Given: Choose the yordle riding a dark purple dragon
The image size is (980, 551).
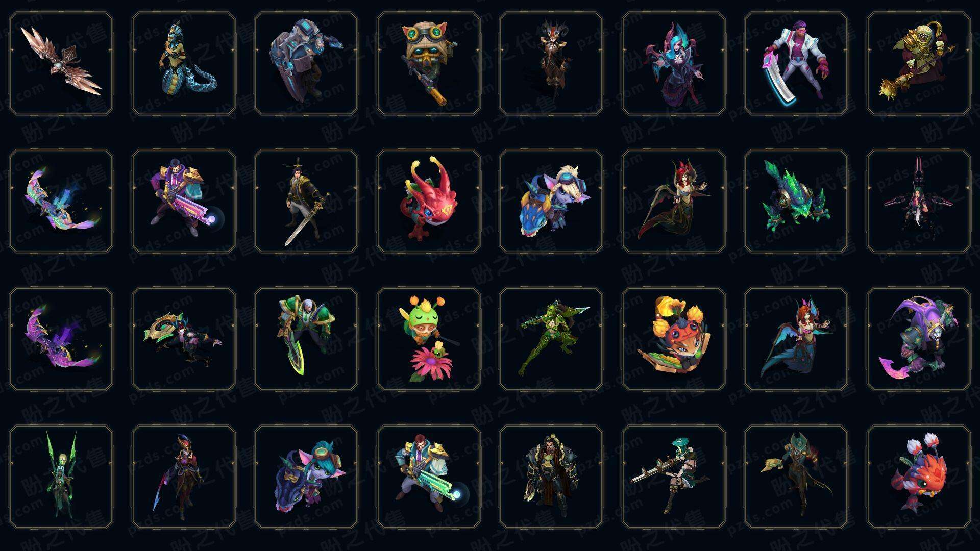Looking at the screenshot, I should point(306,477).
